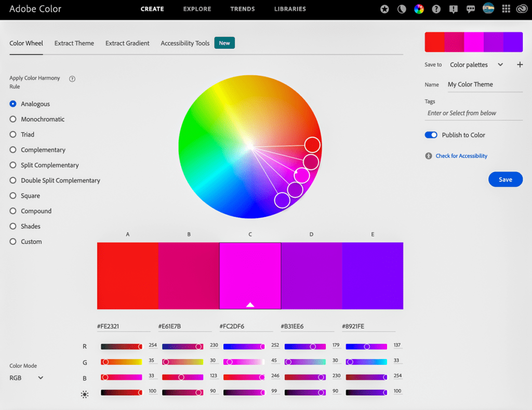Viewport: 532px width, 410px height.
Task: Select the magenta swatch C
Action: [250, 275]
